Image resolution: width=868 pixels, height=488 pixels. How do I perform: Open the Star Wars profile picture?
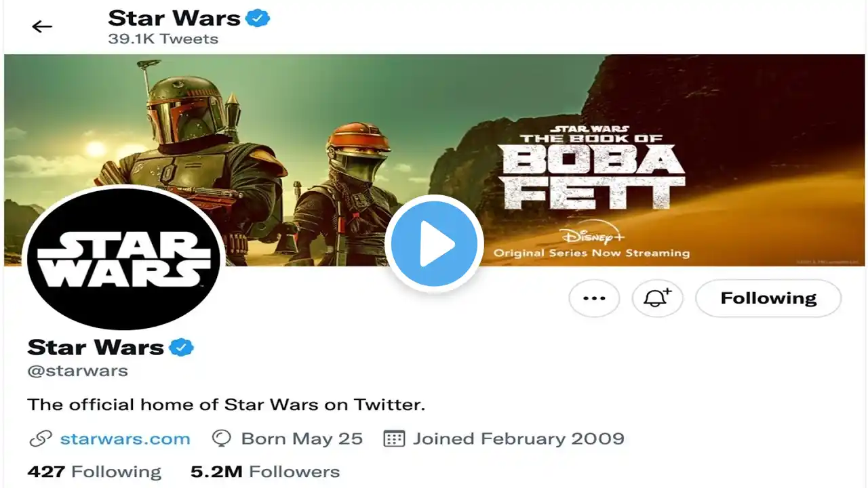[123, 258]
